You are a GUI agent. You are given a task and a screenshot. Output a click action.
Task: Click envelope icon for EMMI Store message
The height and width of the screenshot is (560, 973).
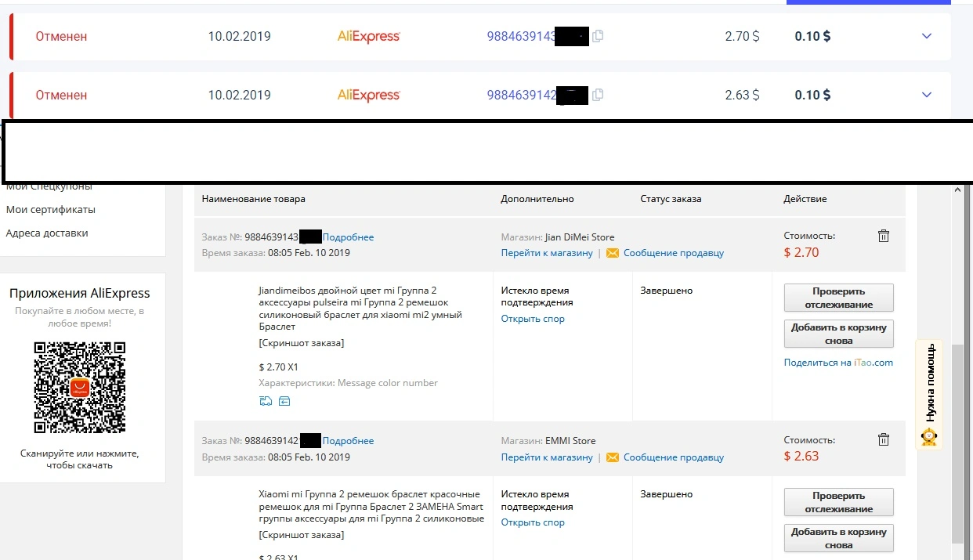[613, 457]
